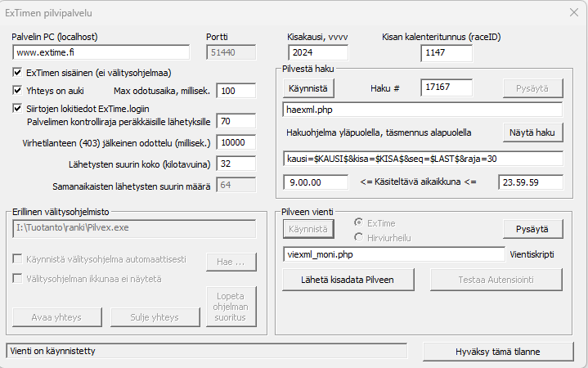Close the ExTimen pilvipalvelu window
Screen dimensions: 588x368
coord(570,12)
